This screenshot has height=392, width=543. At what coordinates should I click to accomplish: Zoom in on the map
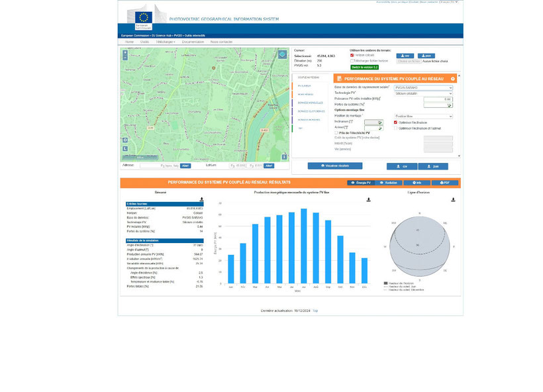click(125, 53)
